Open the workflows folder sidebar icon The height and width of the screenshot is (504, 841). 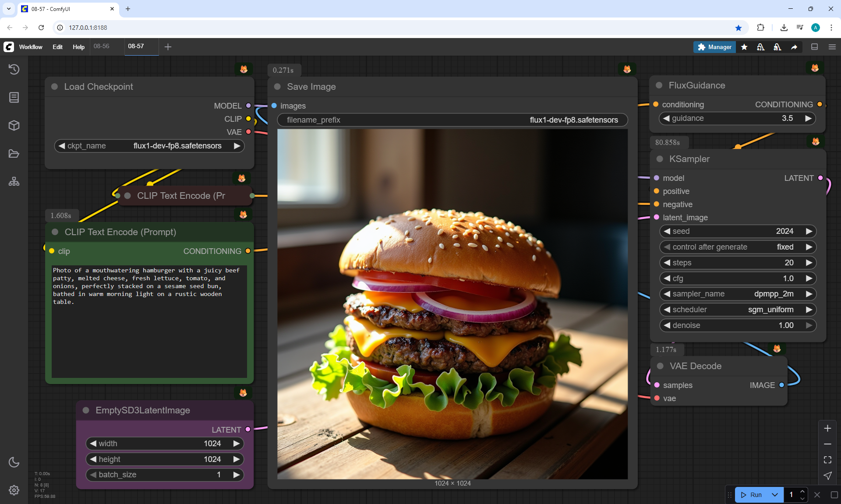coord(14,154)
